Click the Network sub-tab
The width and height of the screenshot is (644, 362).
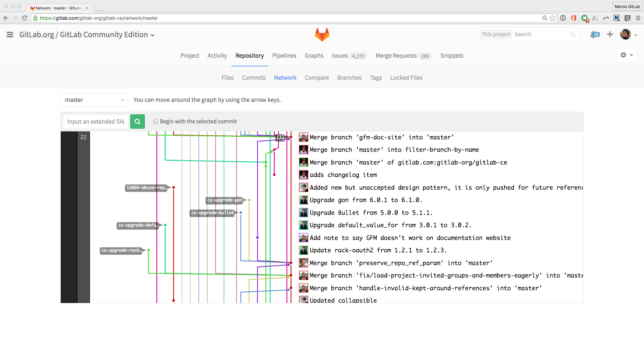coord(285,78)
